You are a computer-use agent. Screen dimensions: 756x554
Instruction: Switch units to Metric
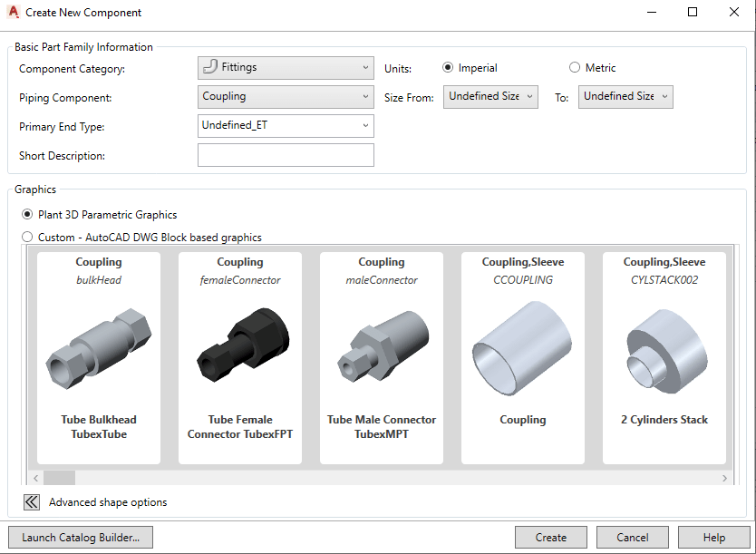575,68
